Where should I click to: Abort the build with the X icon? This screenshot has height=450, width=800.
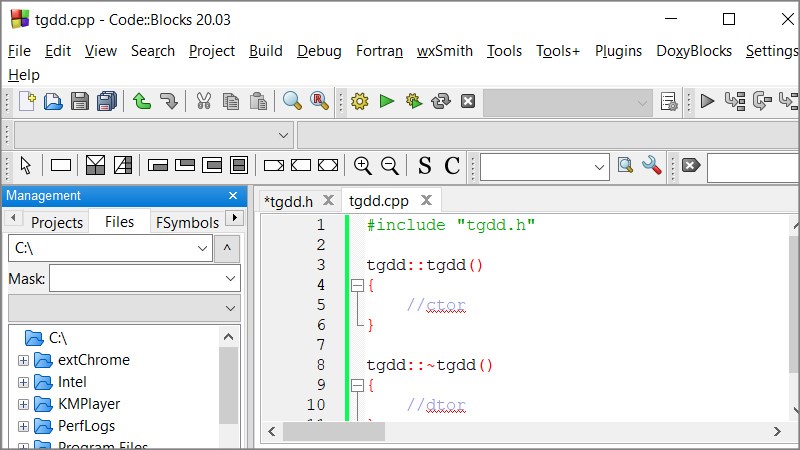tap(467, 101)
